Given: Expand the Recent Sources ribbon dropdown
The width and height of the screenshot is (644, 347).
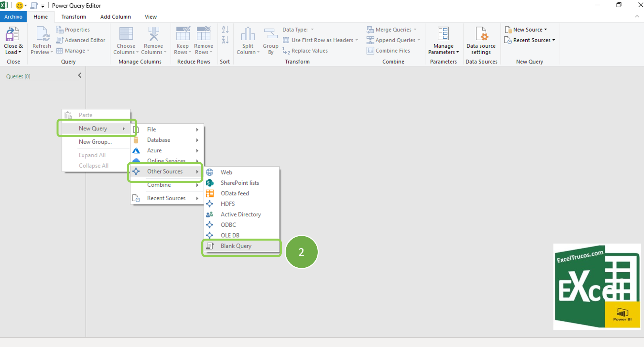Looking at the screenshot, I should pos(530,40).
